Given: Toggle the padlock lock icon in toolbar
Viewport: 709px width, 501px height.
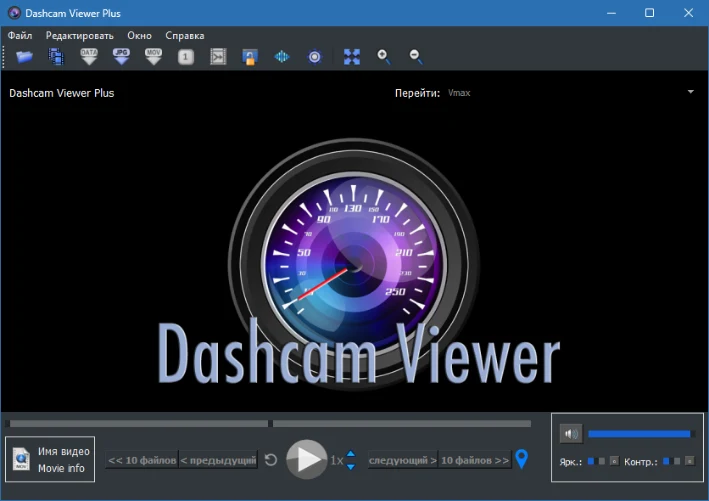Looking at the screenshot, I should tap(250, 57).
